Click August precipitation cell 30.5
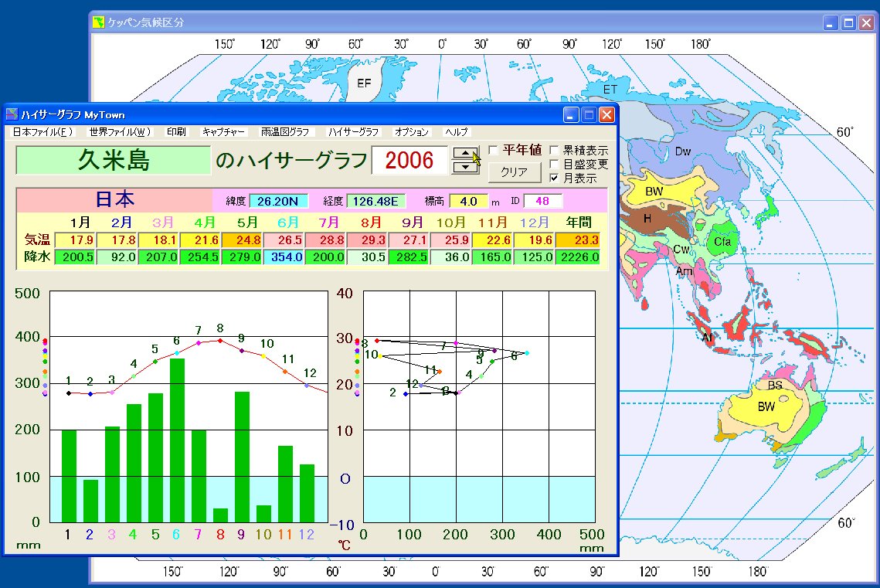Image resolution: width=880 pixels, height=588 pixels. pos(366,257)
